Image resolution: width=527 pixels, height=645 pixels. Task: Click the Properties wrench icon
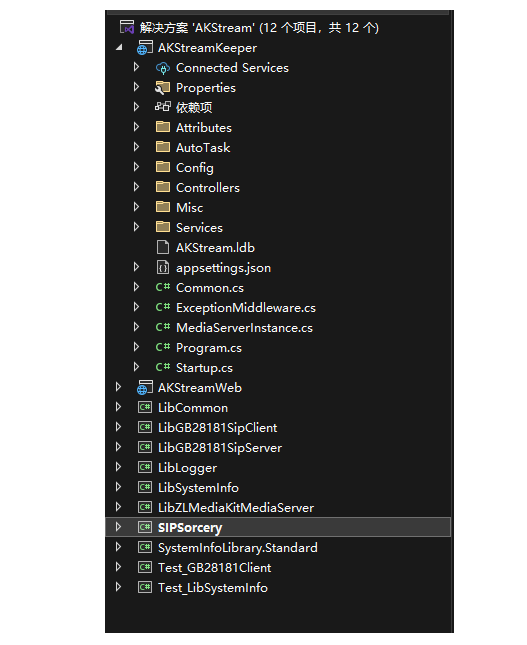pos(163,88)
